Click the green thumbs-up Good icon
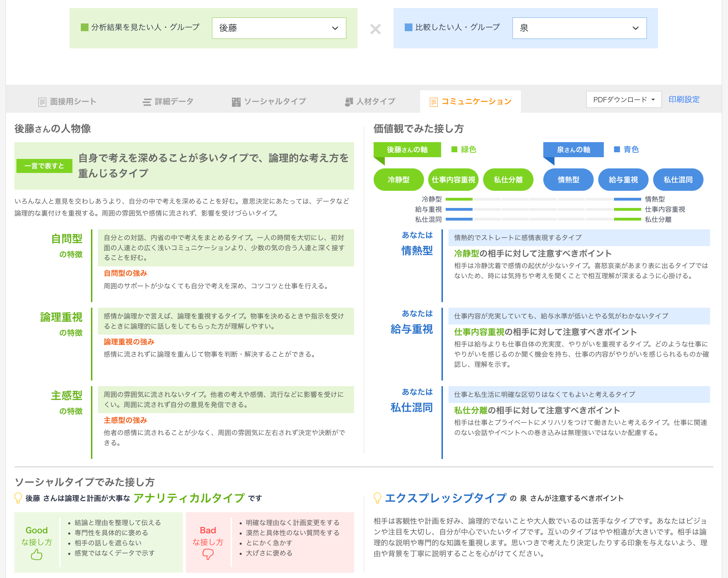 coord(36,555)
